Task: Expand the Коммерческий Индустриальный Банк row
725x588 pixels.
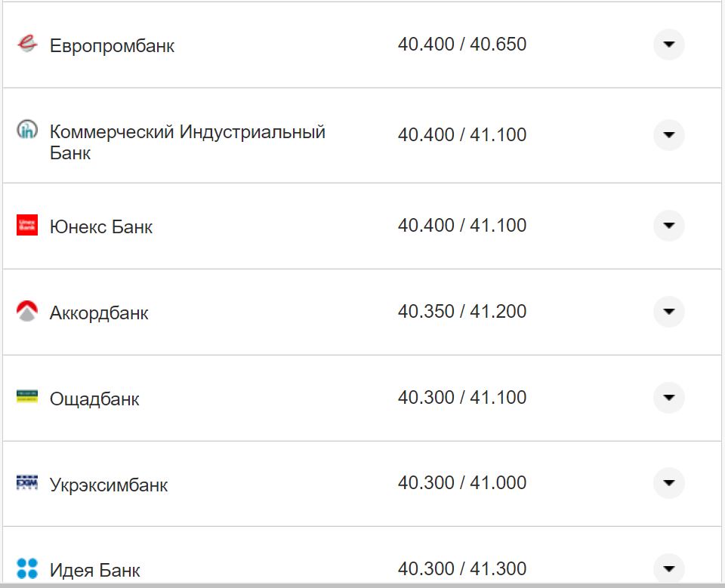Action: tap(668, 135)
